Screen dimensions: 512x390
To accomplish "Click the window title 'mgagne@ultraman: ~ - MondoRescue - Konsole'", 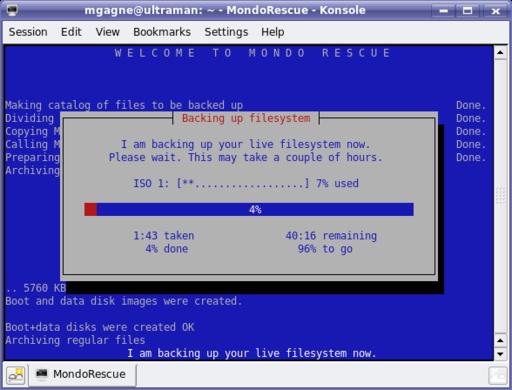I will (x=225, y=10).
